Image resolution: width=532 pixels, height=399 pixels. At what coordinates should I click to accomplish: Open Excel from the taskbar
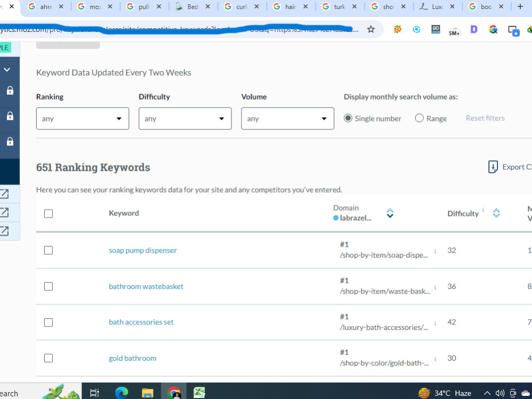click(x=199, y=393)
